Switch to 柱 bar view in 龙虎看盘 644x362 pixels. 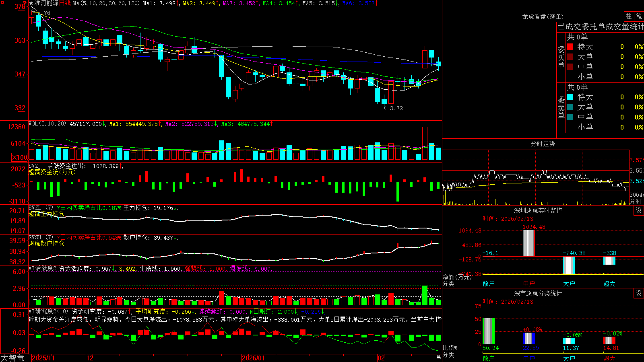(629, 16)
